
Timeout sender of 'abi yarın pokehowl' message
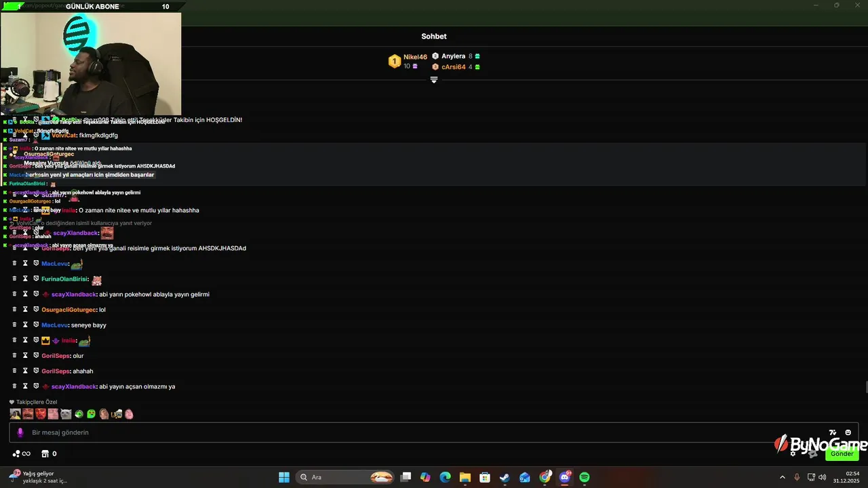[25, 293]
